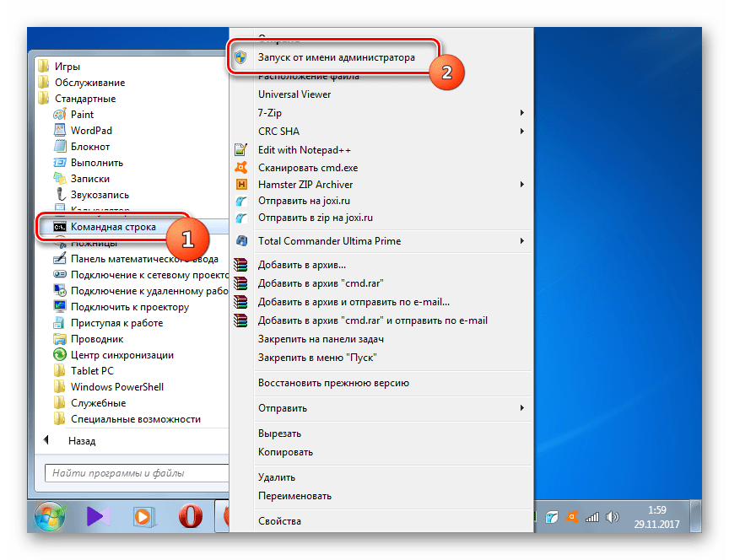Image resolution: width=729 pixels, height=560 pixels.
Task: Choose Запуск от имени администратора
Action: coord(336,57)
